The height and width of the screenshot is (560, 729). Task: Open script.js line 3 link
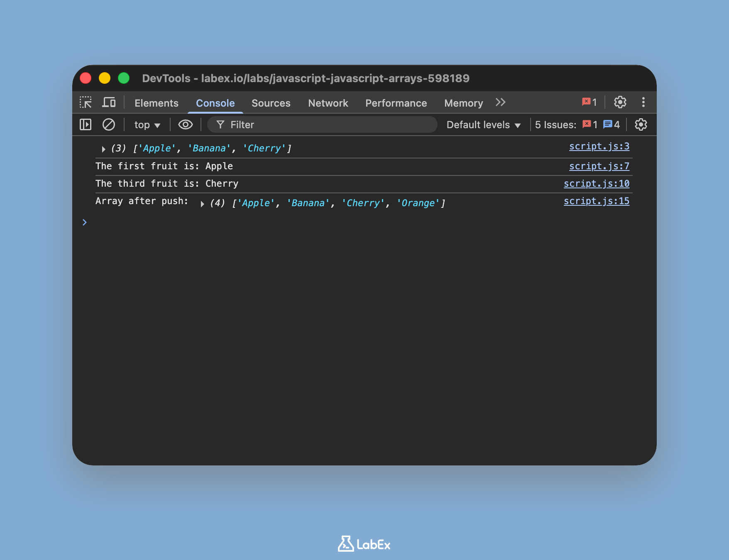(x=599, y=146)
